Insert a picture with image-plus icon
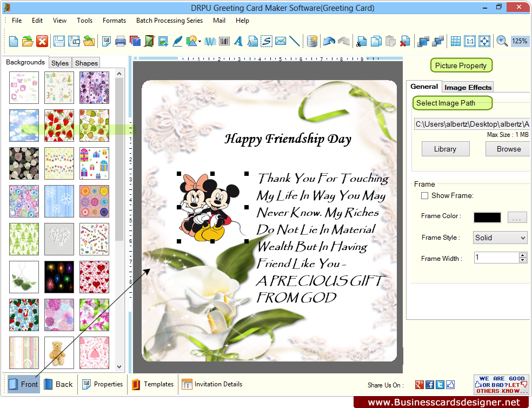This screenshot has height=408, width=532. (x=163, y=42)
